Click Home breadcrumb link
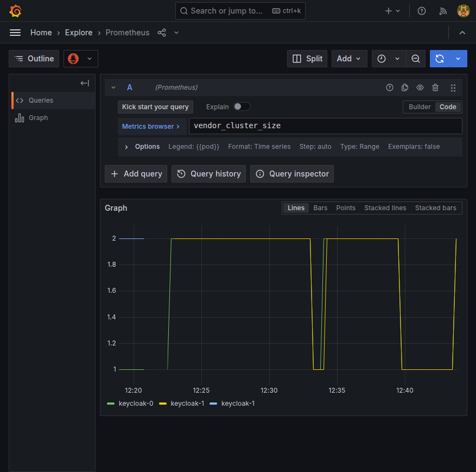The height and width of the screenshot is (472, 476). pos(41,33)
